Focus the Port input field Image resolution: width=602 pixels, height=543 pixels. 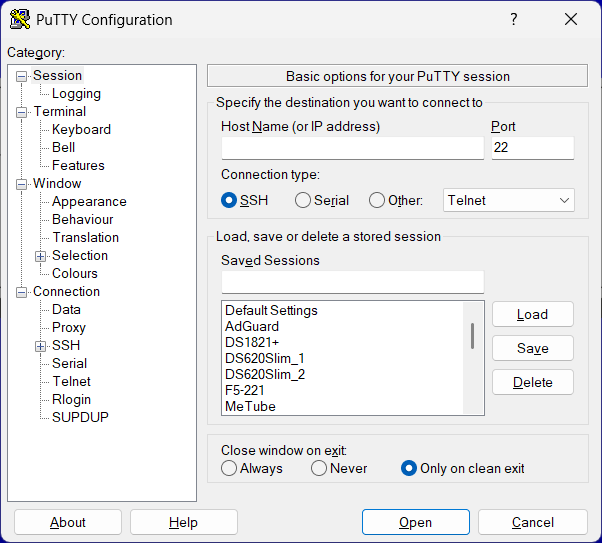pyautogui.click(x=533, y=148)
